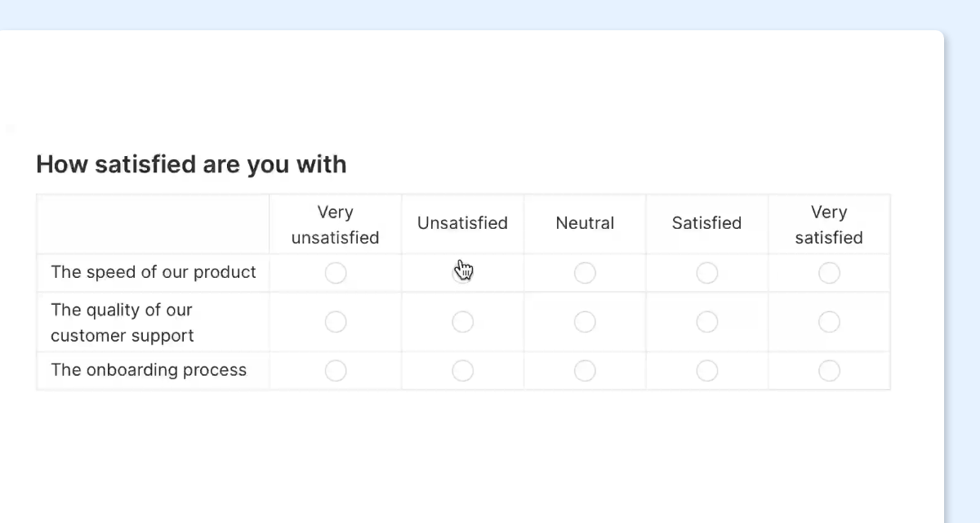This screenshot has height=523, width=980.
Task: Rate product speed as Satisfied
Action: [707, 273]
